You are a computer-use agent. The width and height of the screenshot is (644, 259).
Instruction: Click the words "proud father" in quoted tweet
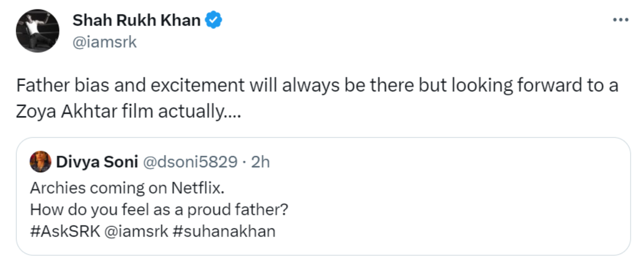tap(237, 210)
